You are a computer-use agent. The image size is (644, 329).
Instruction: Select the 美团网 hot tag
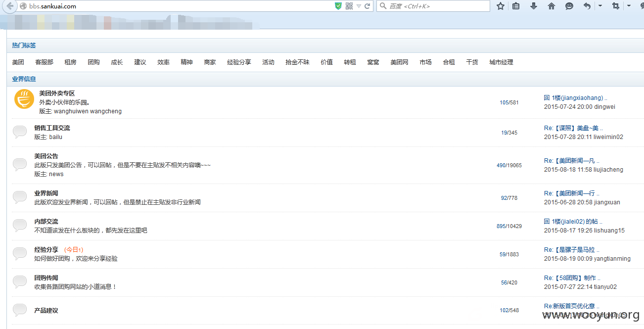click(x=400, y=62)
